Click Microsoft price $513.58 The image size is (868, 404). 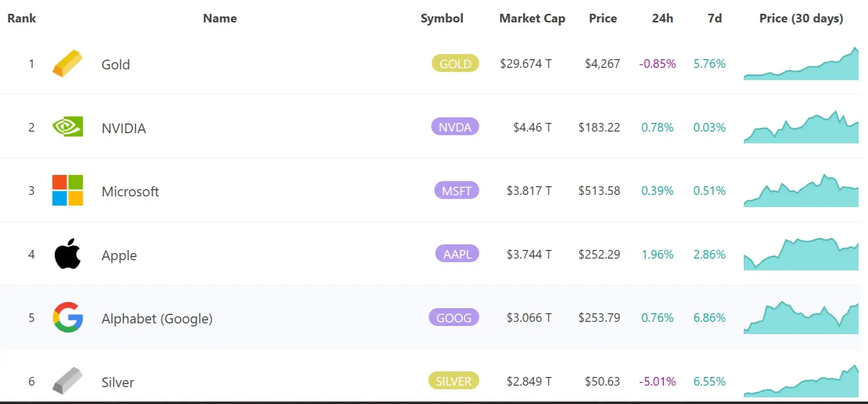click(599, 191)
